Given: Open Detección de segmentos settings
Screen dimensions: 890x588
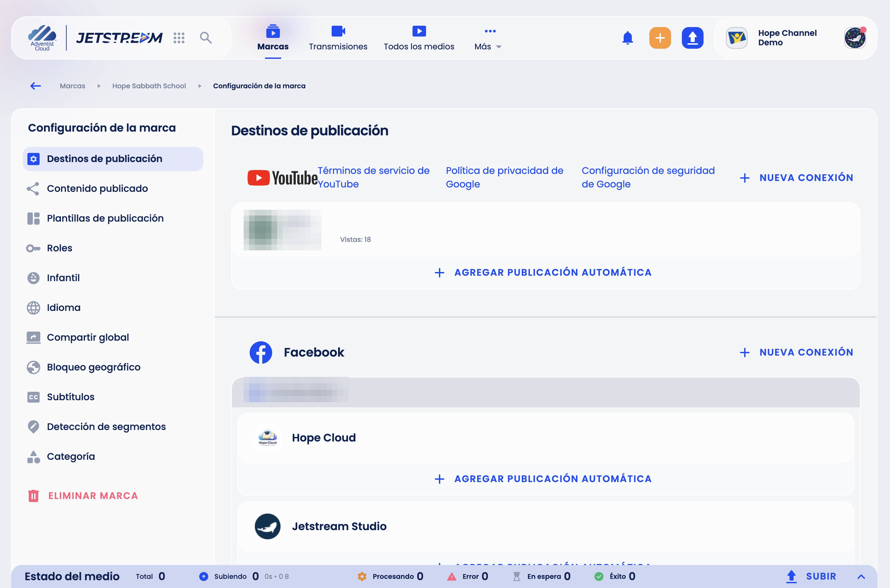Looking at the screenshot, I should 113,427.
